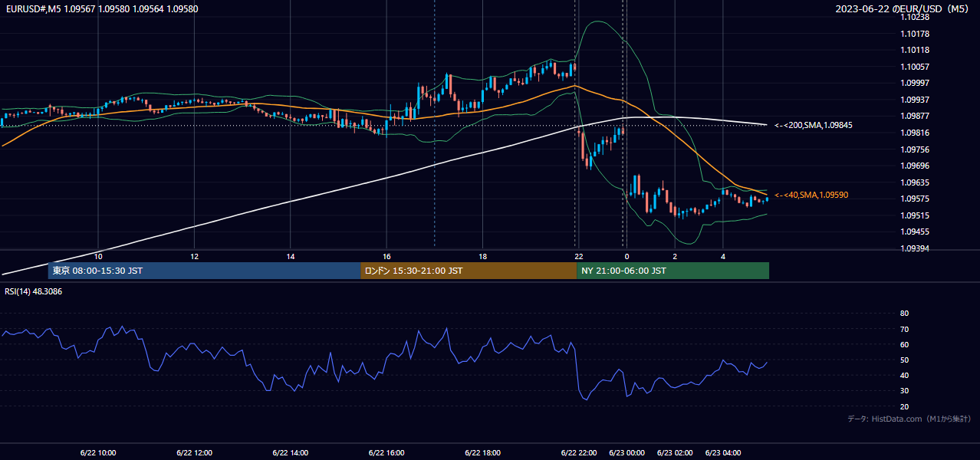Click the 6/22 18:00 date label

coord(483,452)
